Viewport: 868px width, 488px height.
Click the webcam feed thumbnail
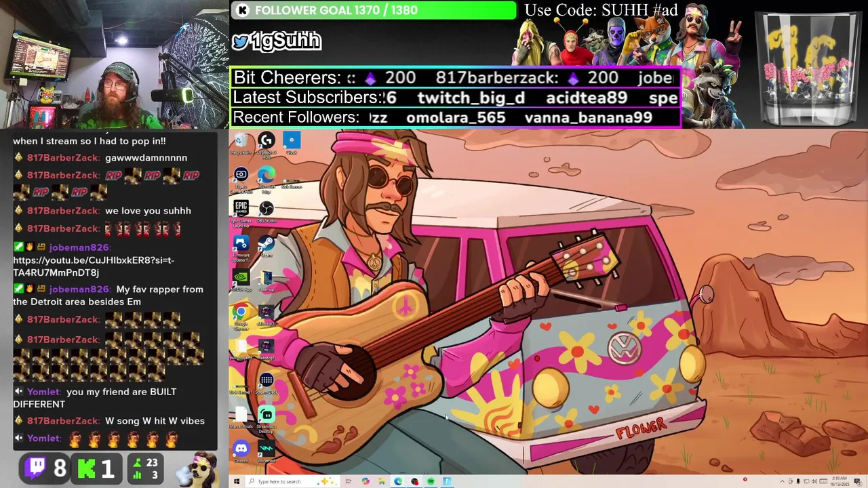[x=114, y=64]
